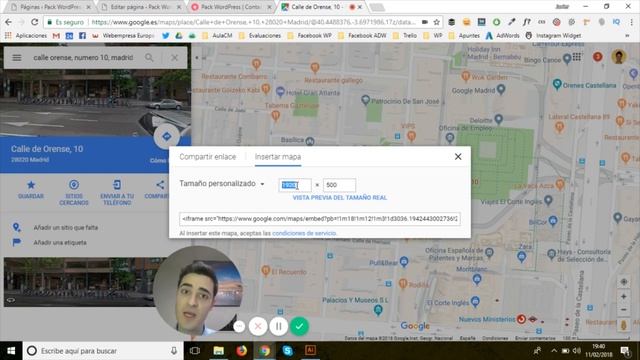Open the Windows Start menu
The width and height of the screenshot is (640, 360).
pyautogui.click(x=11, y=351)
